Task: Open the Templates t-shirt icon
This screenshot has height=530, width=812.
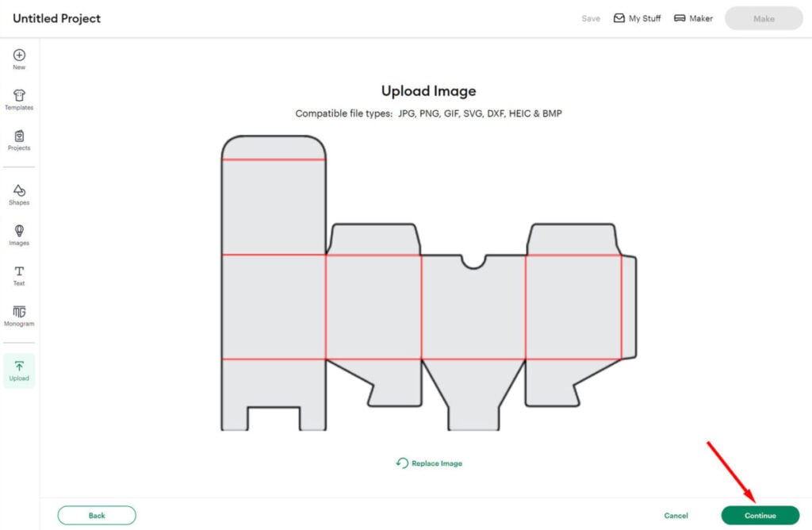Action: point(19,96)
